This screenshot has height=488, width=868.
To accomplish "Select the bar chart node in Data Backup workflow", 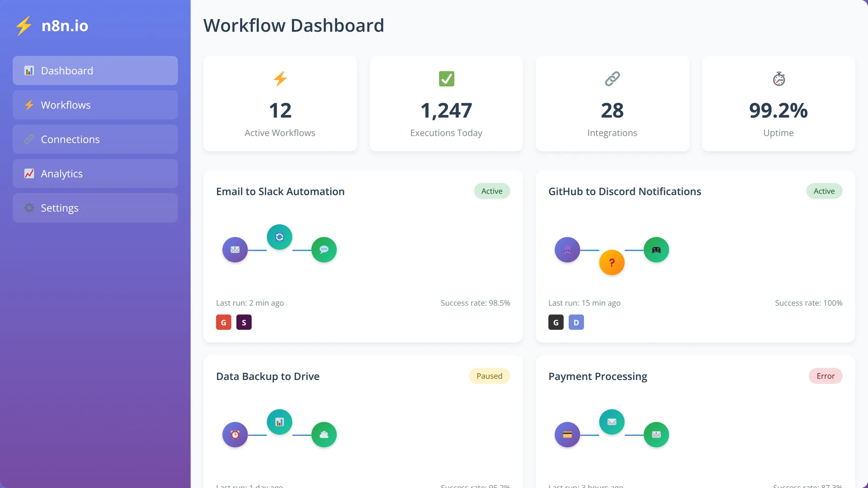I will pos(280,422).
